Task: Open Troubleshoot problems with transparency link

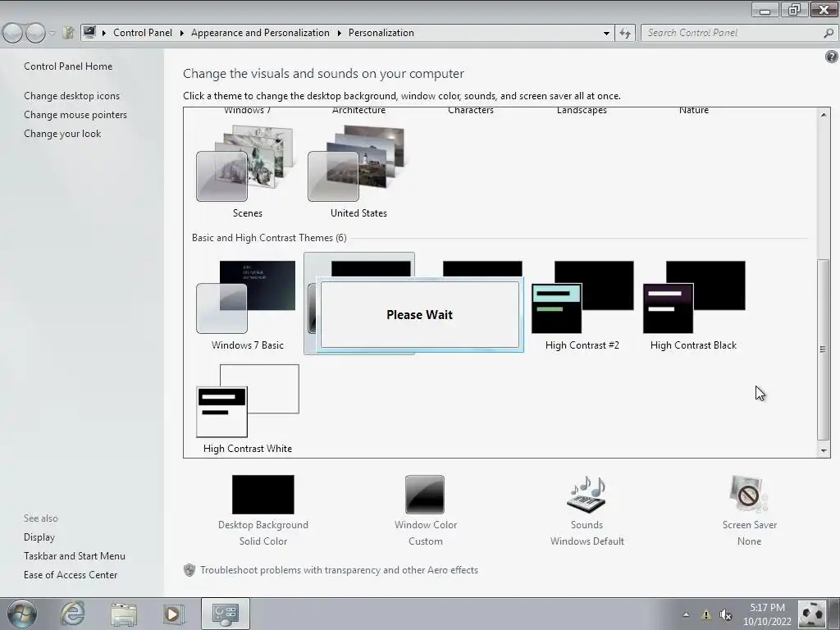Action: (x=339, y=570)
